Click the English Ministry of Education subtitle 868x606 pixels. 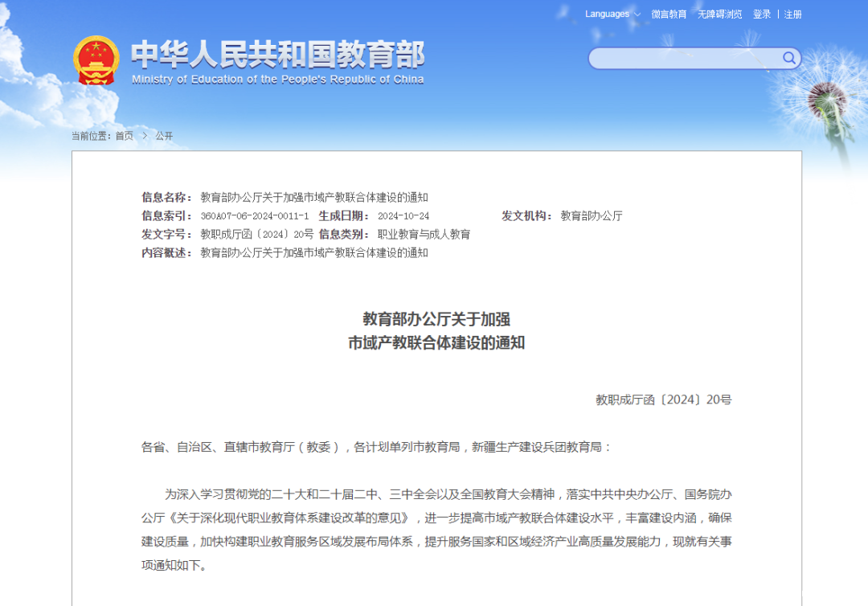click(x=277, y=80)
